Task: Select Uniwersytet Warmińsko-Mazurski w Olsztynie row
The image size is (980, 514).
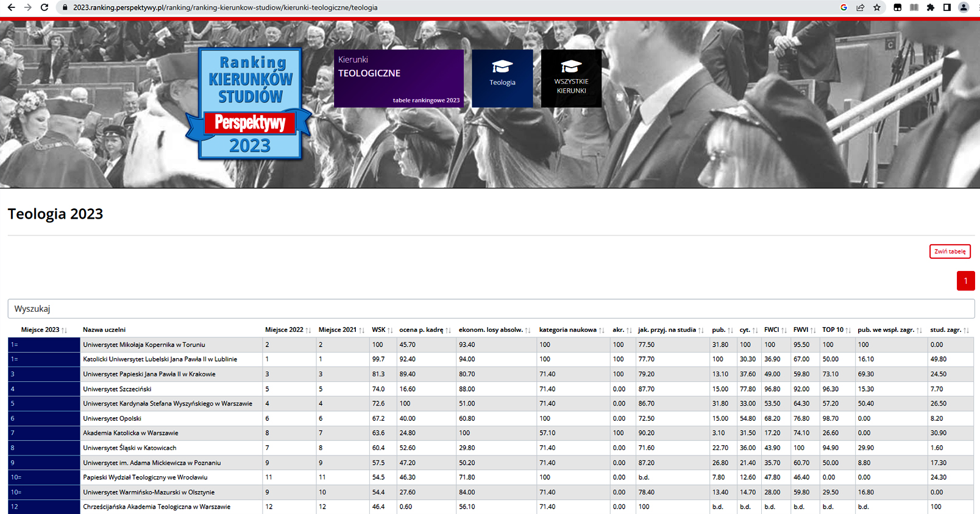Action: coord(491,492)
